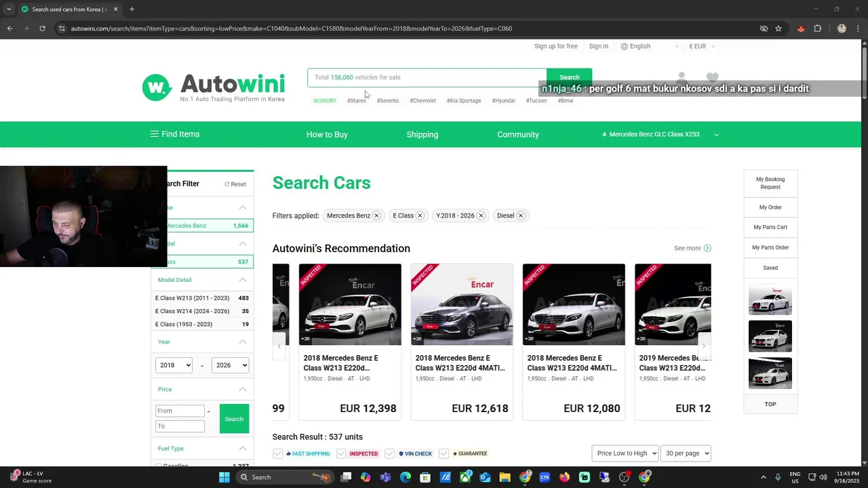Open Firefox from the taskbar
Viewport: 868px width, 488px height.
tap(564, 477)
